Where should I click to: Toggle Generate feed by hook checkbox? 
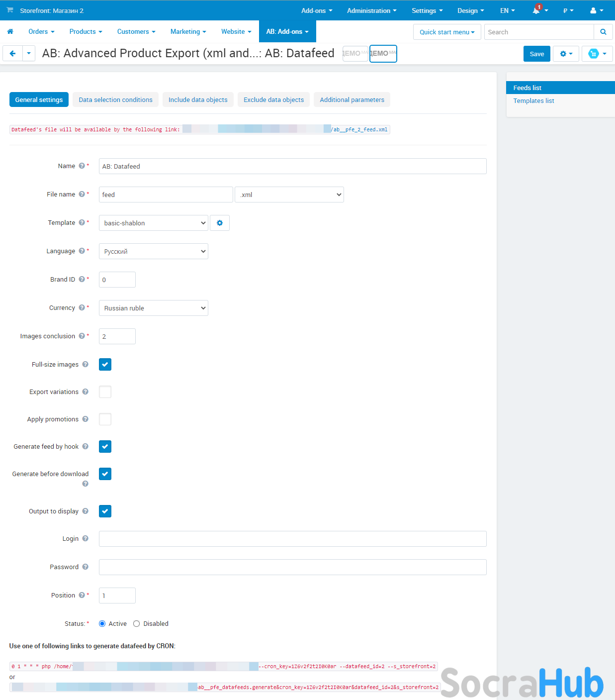[105, 447]
